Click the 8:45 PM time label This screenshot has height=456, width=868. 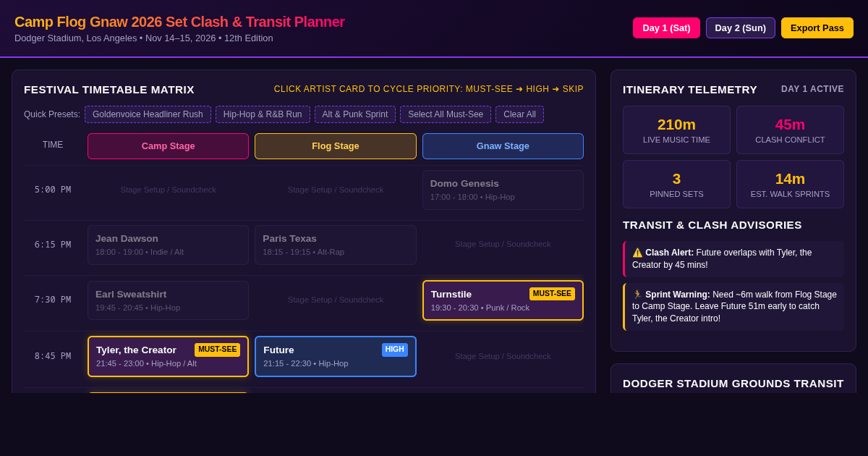pos(53,356)
